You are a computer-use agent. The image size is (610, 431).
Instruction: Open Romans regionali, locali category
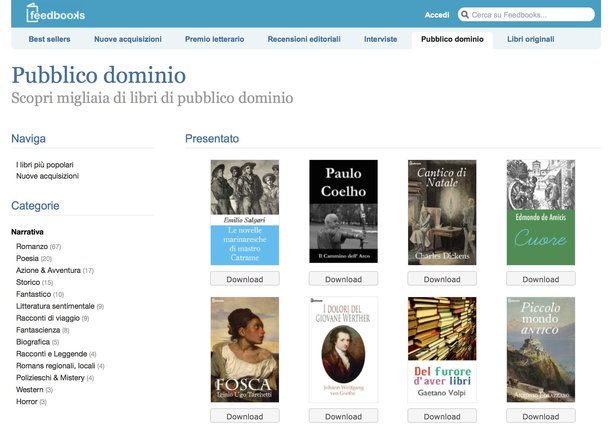[x=56, y=366]
